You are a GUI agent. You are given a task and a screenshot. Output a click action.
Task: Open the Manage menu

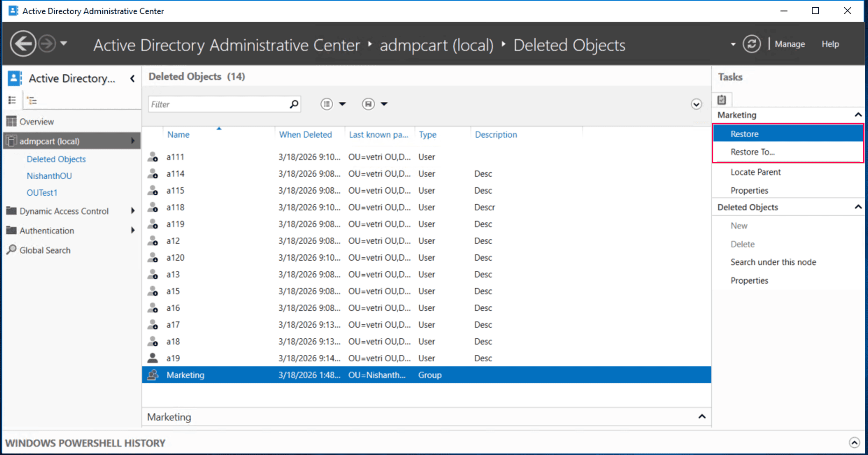790,44
